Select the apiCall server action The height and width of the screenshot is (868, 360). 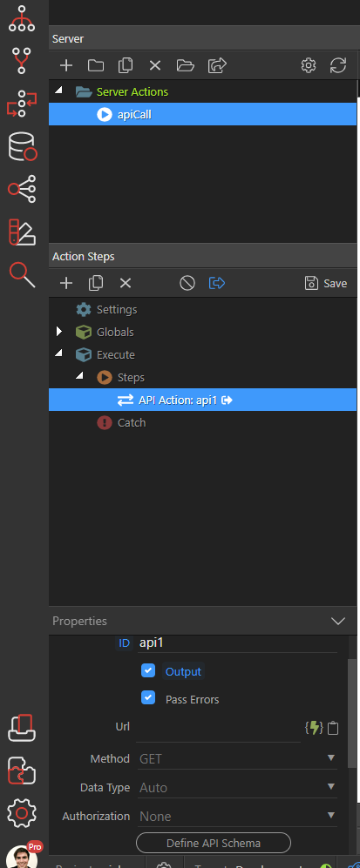tap(203, 115)
